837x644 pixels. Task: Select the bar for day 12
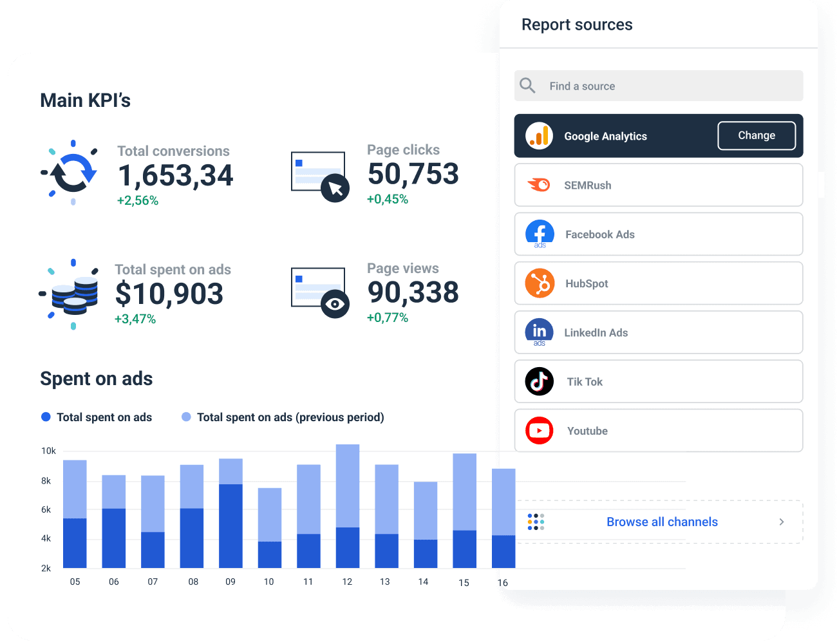(347, 509)
